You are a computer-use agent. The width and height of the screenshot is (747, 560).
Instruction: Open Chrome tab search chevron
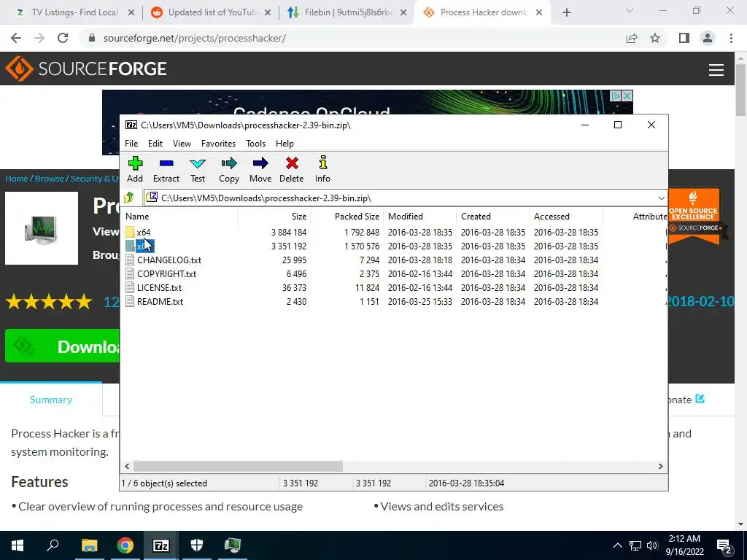pos(629,10)
